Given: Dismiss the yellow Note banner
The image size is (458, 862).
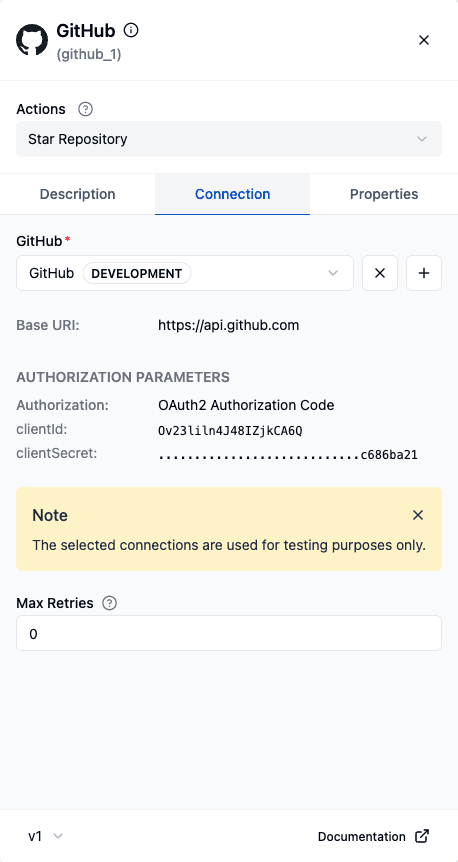Looking at the screenshot, I should [x=418, y=515].
